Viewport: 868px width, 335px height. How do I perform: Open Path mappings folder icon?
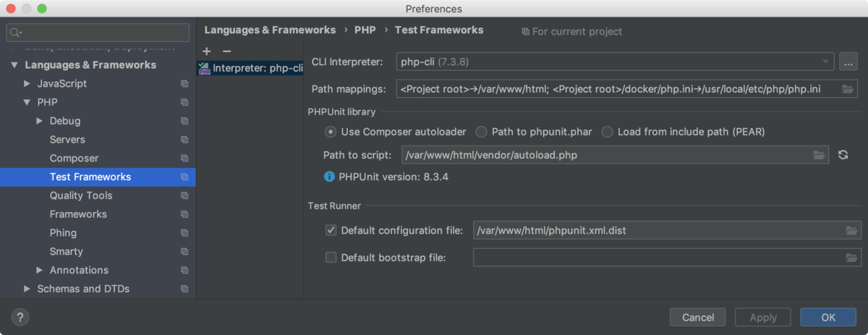848,90
